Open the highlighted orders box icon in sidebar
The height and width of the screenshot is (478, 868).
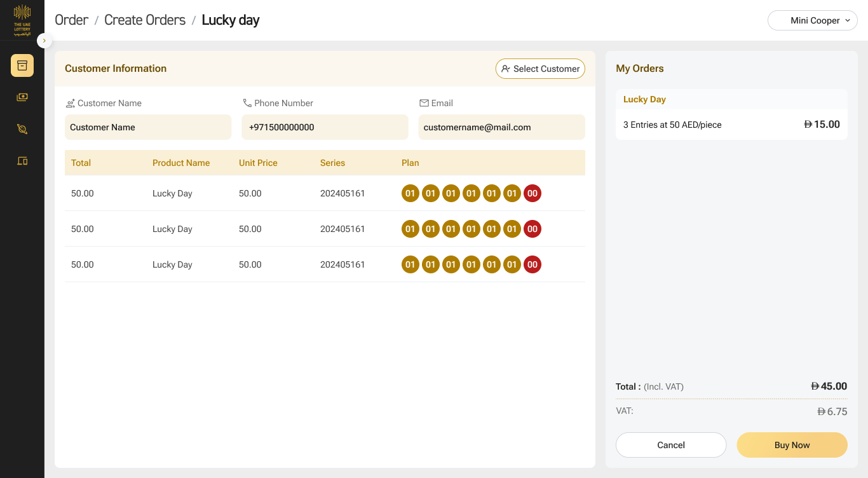click(x=22, y=65)
